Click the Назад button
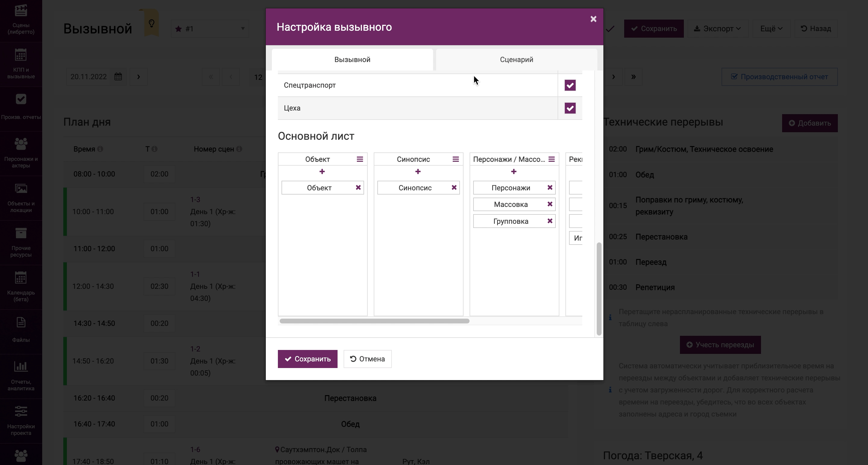This screenshot has width=868, height=465. click(x=816, y=29)
